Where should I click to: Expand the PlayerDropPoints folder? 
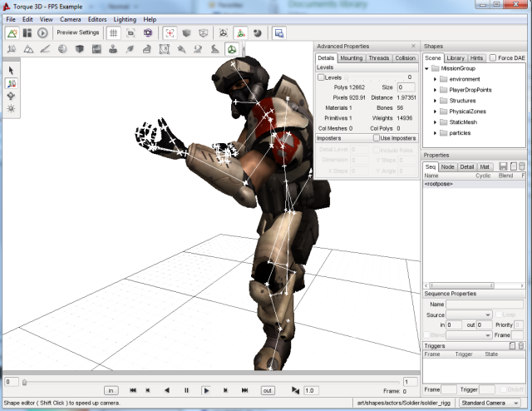[x=435, y=89]
